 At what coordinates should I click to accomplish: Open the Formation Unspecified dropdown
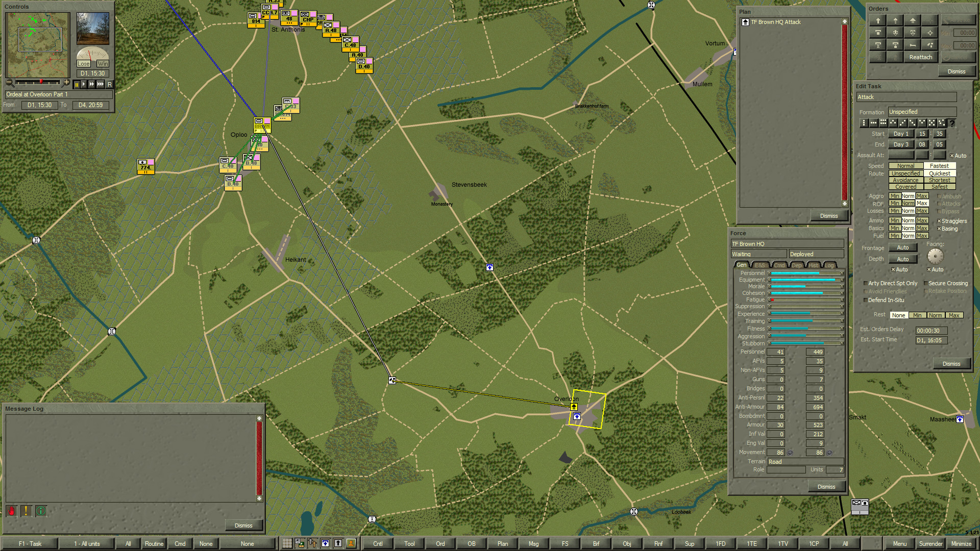pyautogui.click(x=921, y=112)
